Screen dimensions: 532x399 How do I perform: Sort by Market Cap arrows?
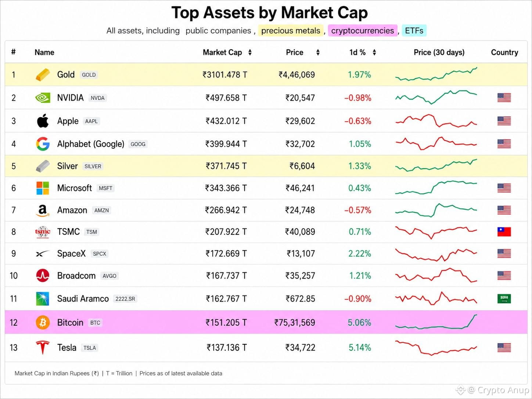250,53
